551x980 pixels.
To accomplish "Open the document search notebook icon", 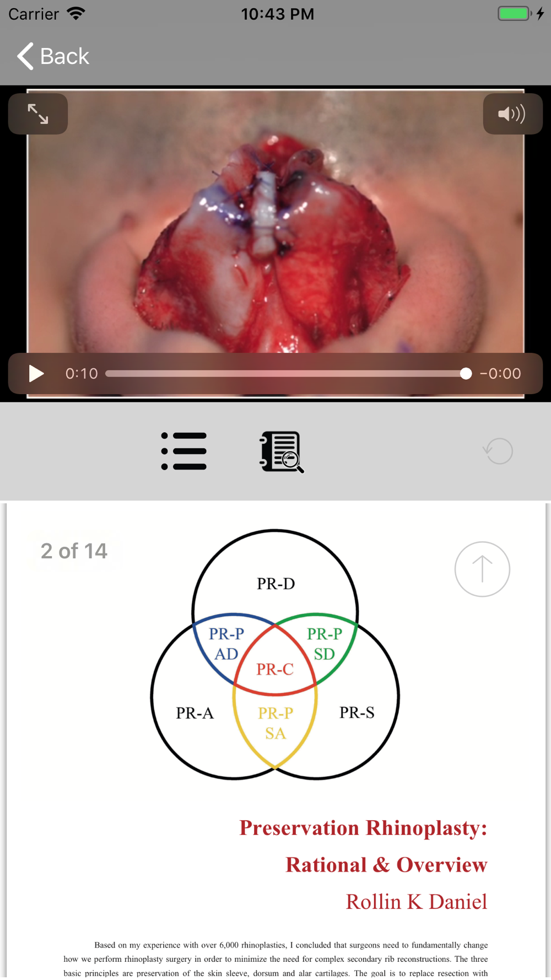I will (282, 452).
